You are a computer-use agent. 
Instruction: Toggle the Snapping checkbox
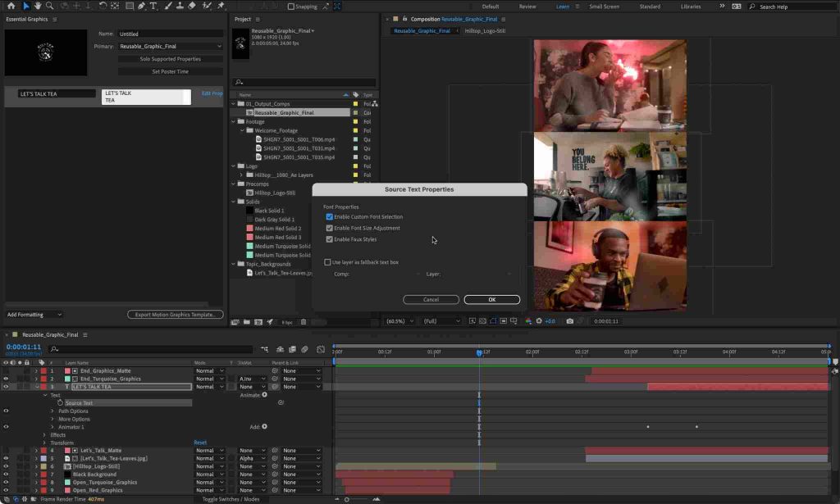click(x=291, y=7)
